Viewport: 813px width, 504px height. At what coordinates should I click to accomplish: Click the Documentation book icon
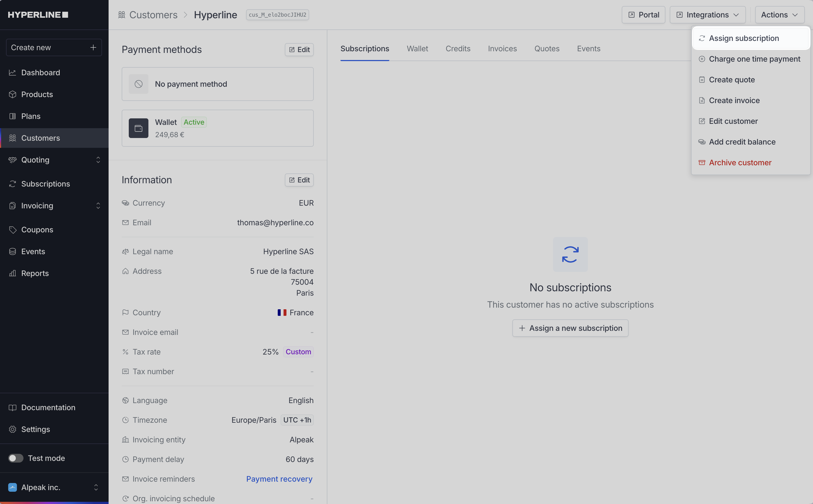point(12,408)
